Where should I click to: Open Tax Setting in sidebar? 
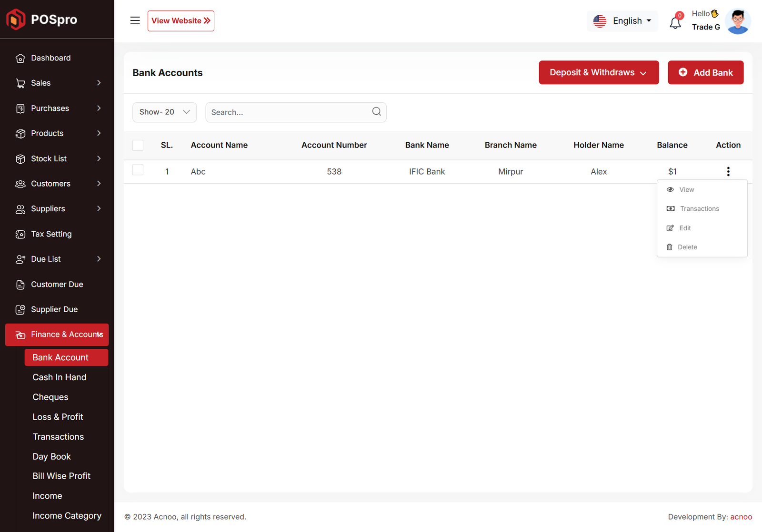coord(51,234)
